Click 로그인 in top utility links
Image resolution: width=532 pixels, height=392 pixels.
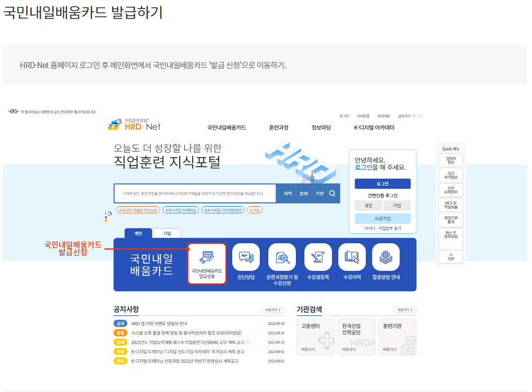[x=344, y=116]
